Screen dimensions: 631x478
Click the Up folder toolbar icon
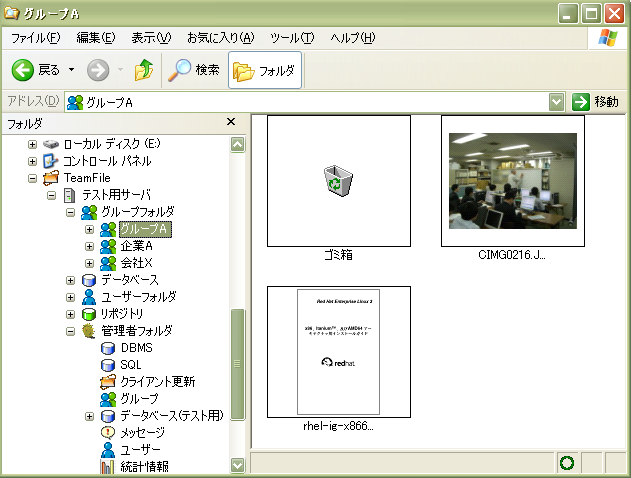click(x=144, y=70)
